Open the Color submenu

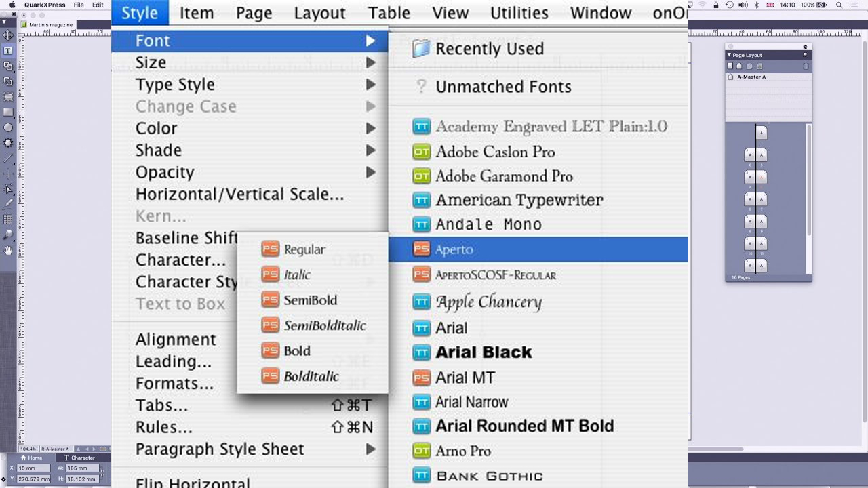pos(249,128)
